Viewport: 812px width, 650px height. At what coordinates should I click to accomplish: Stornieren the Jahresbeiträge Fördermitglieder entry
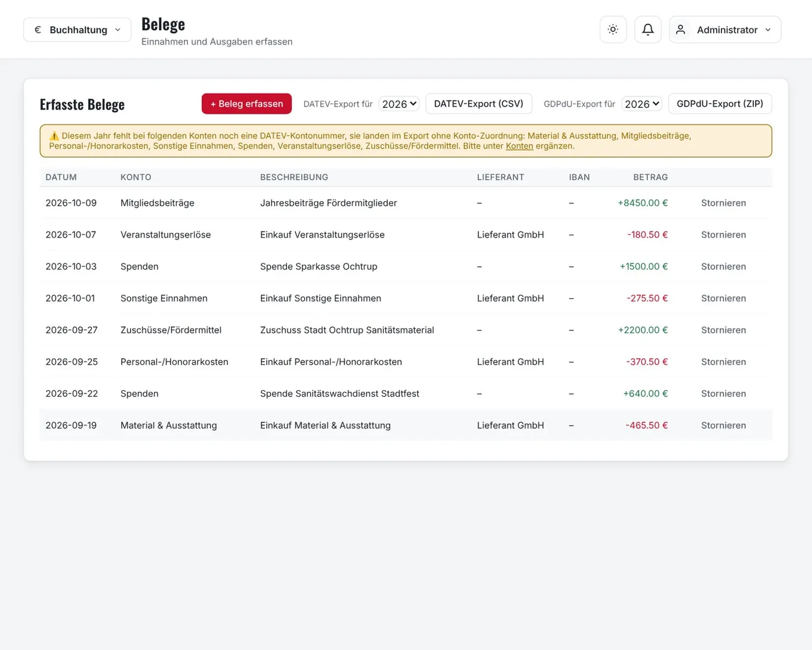pyautogui.click(x=723, y=203)
